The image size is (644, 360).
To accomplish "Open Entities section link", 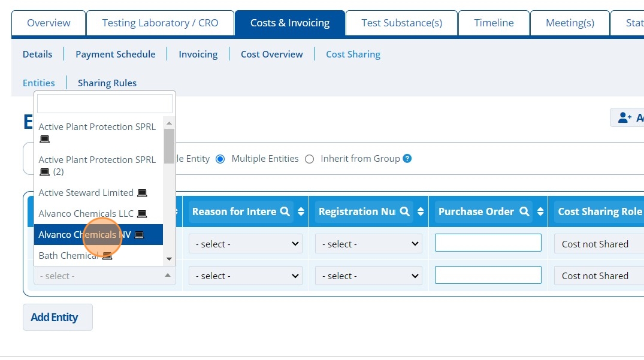I will (x=38, y=83).
